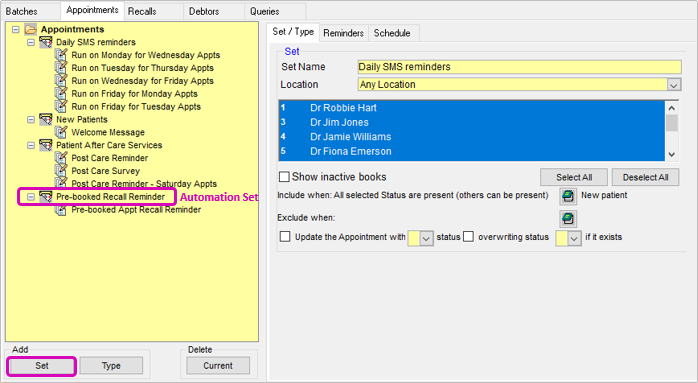Click the book list scrollbar thumb
Viewport: 698px width, 383px height.
pos(672,123)
